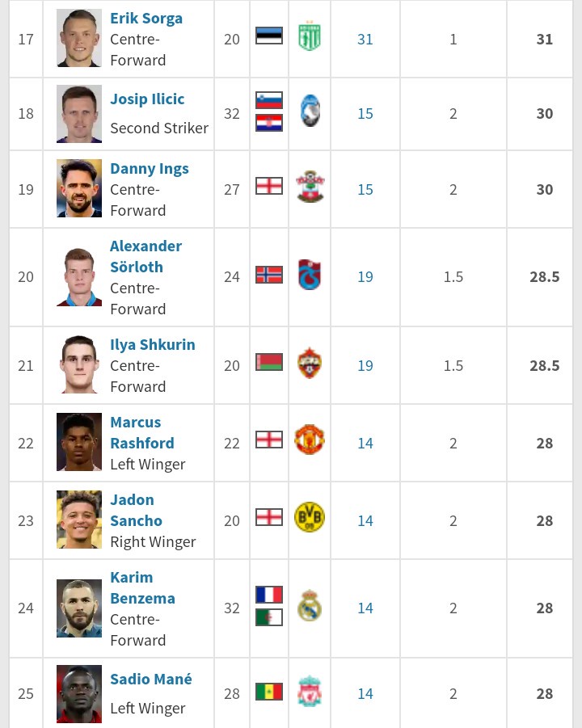Screen dimensions: 582x728
Task: Open Josip Ilicic's player name link
Action: tap(147, 99)
